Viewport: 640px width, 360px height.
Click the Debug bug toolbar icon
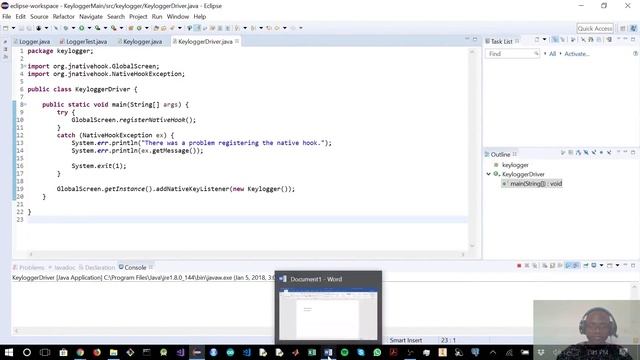(65, 28)
